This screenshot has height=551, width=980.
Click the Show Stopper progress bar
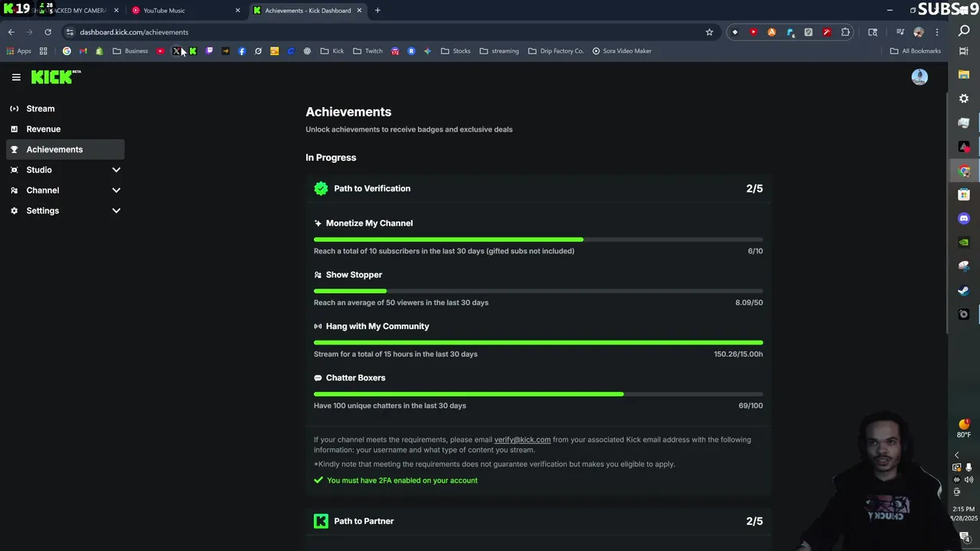tap(538, 291)
